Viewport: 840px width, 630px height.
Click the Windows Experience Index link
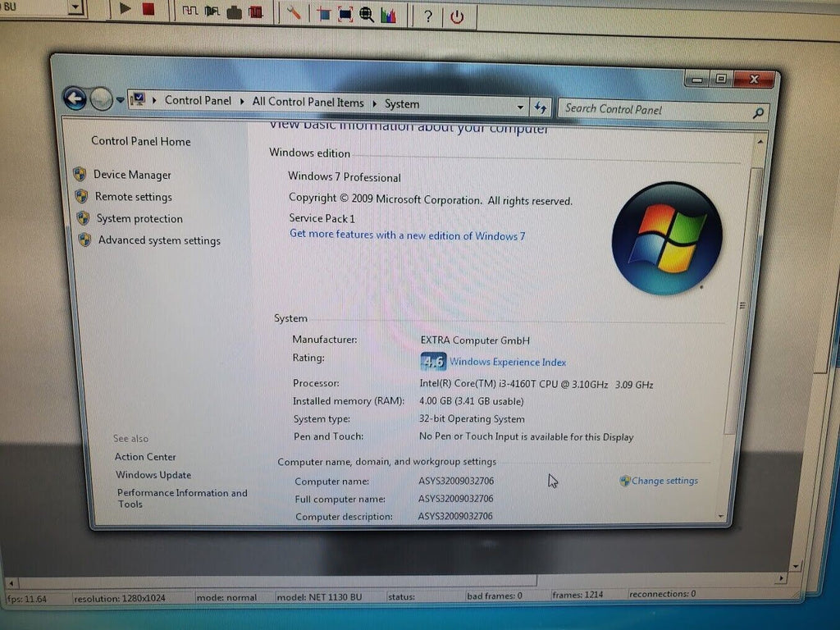click(x=507, y=362)
